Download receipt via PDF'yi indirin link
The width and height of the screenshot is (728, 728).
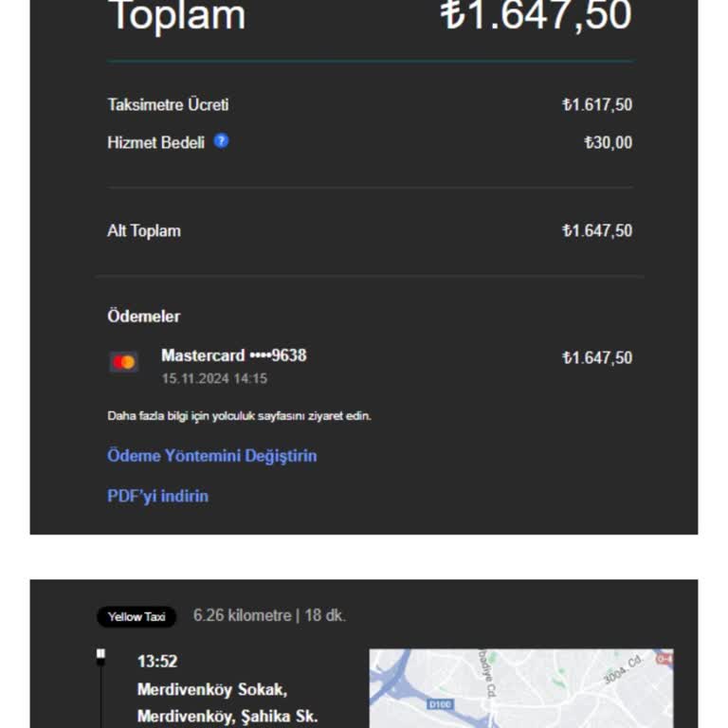[158, 497]
